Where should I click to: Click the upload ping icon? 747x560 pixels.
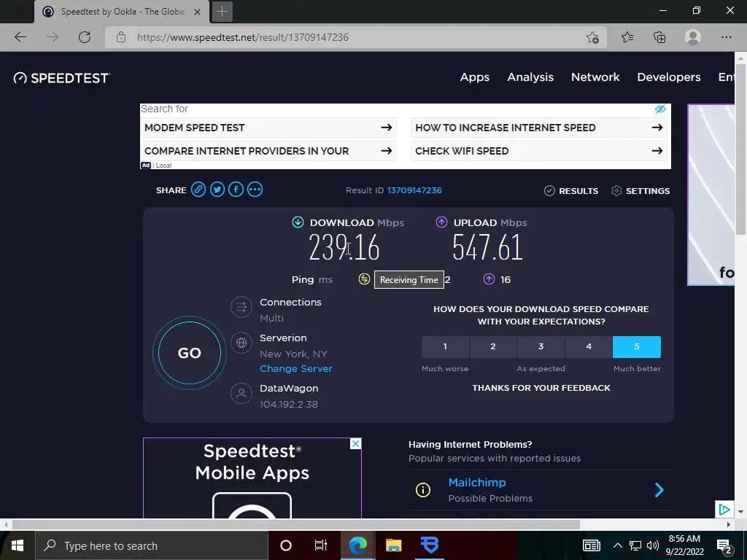pyautogui.click(x=489, y=279)
